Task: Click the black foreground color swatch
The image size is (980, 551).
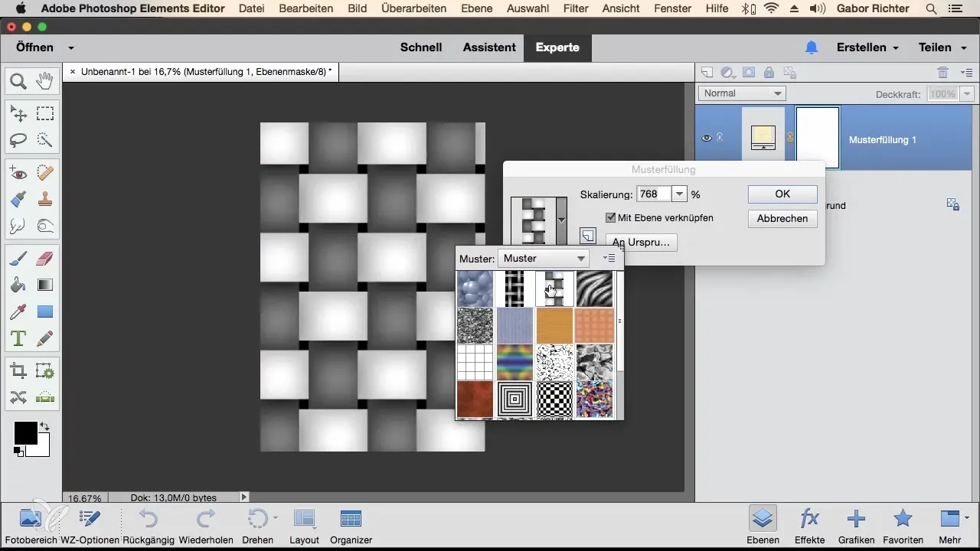Action: point(24,432)
